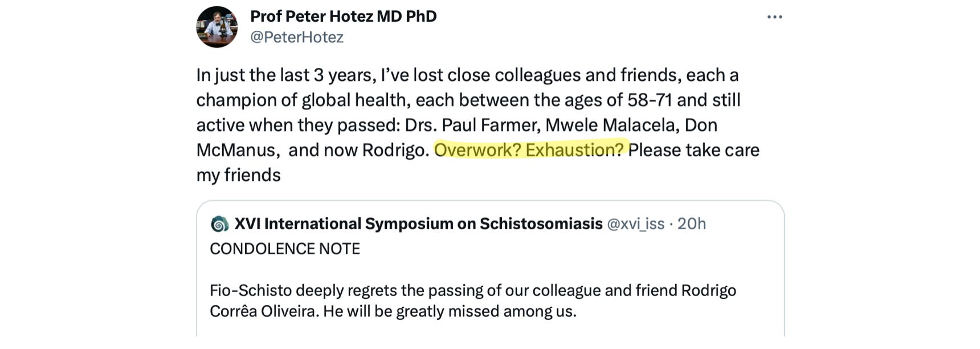Viewport: 980px width, 349px height.
Task: Click the "my friends" closing line
Action: point(238,175)
